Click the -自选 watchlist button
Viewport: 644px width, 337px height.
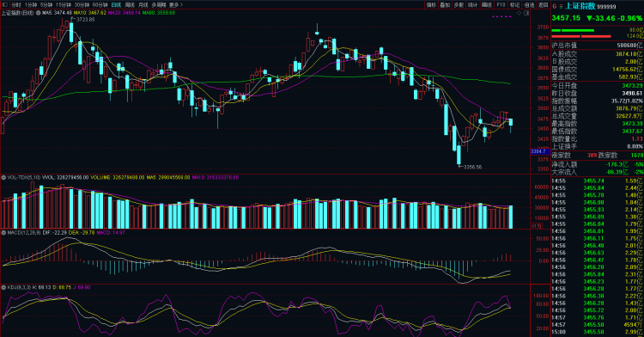(529, 5)
